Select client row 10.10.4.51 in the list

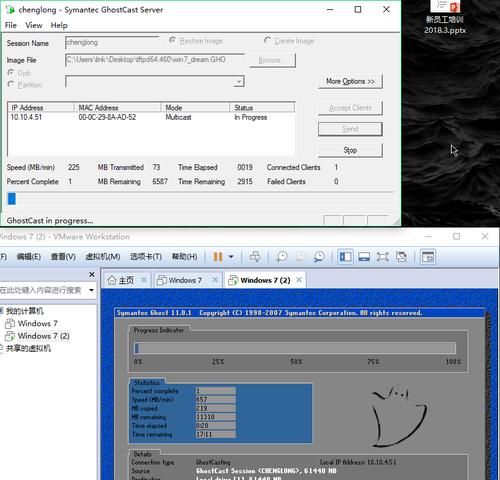pyautogui.click(x=151, y=117)
